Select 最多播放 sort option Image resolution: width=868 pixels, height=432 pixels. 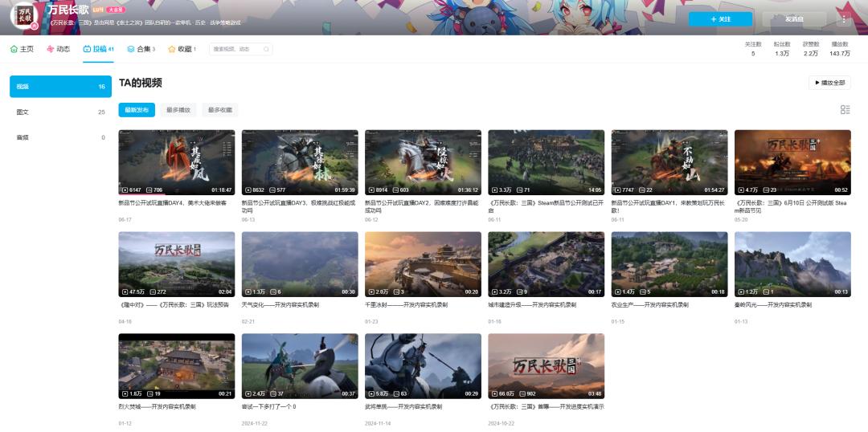178,110
